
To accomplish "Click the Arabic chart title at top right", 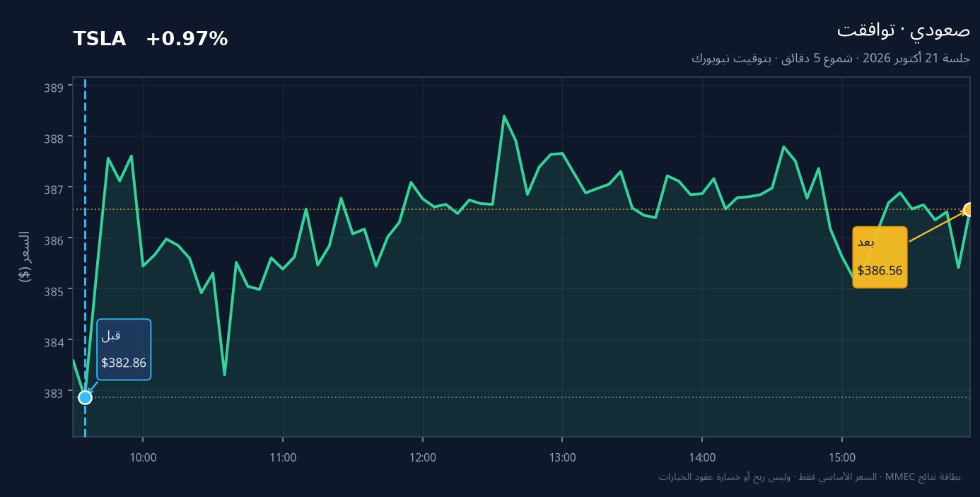I will [904, 30].
